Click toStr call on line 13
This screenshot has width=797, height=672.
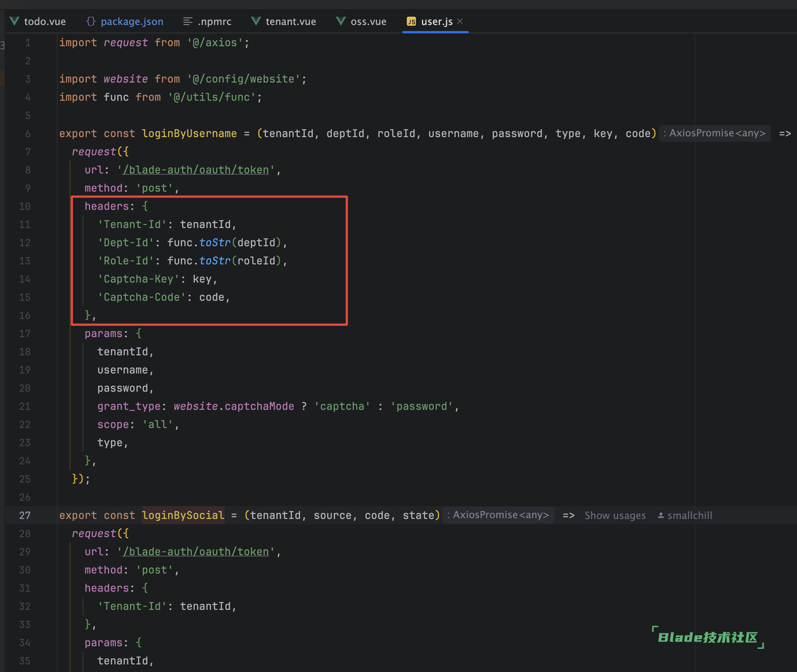coord(215,261)
